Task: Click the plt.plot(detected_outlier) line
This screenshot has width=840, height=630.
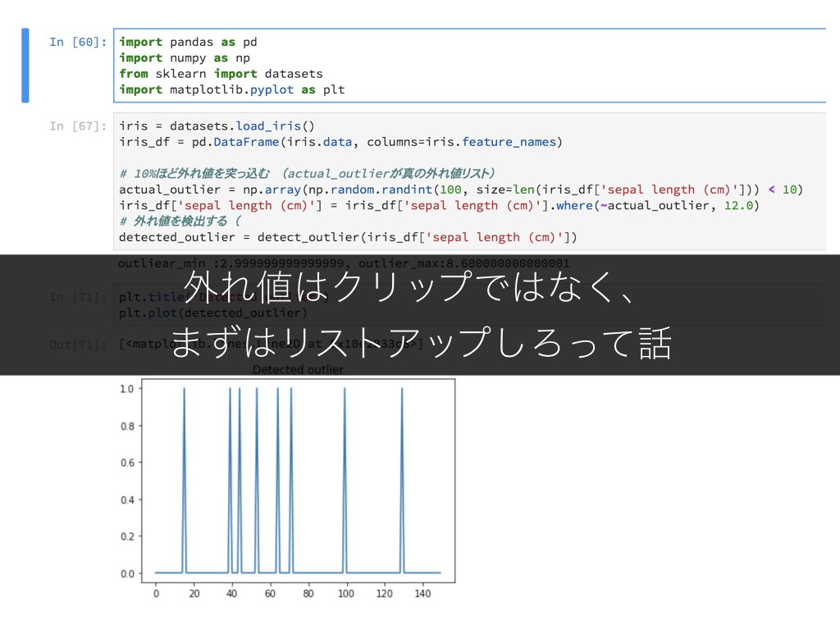Action: (213, 313)
